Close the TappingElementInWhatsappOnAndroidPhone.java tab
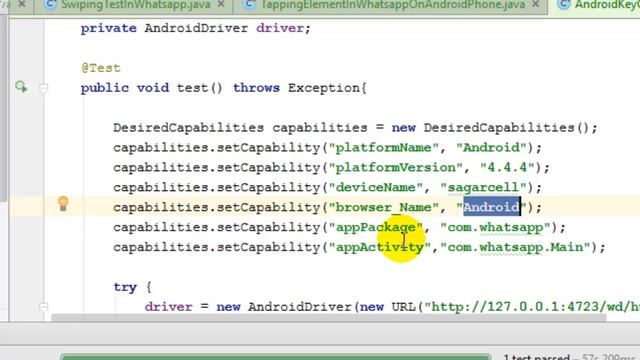Image resolution: width=640 pixels, height=360 pixels. pos(536,4)
